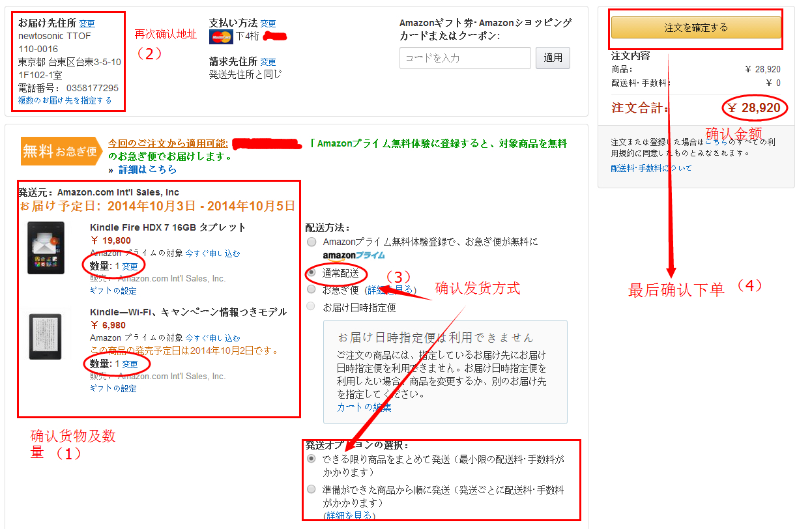812x529 pixels.
Task: Click 変更 next to お届け先住所
Action: tap(87, 23)
